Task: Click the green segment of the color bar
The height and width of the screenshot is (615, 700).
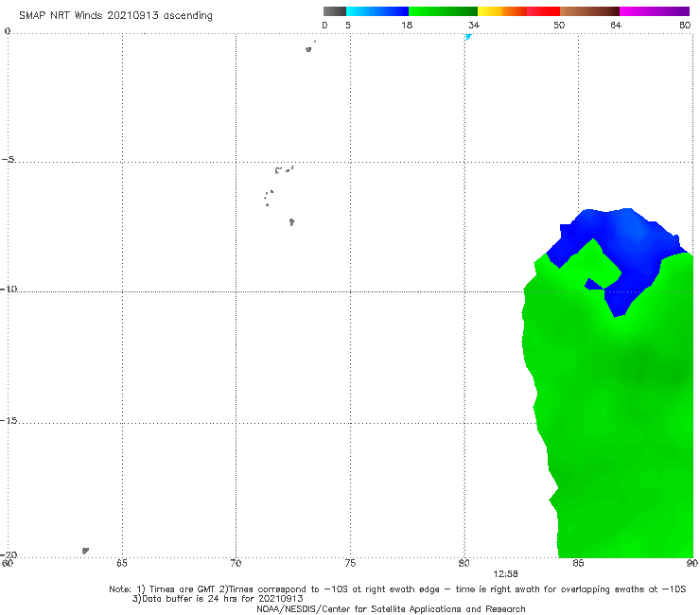Action: click(x=443, y=11)
